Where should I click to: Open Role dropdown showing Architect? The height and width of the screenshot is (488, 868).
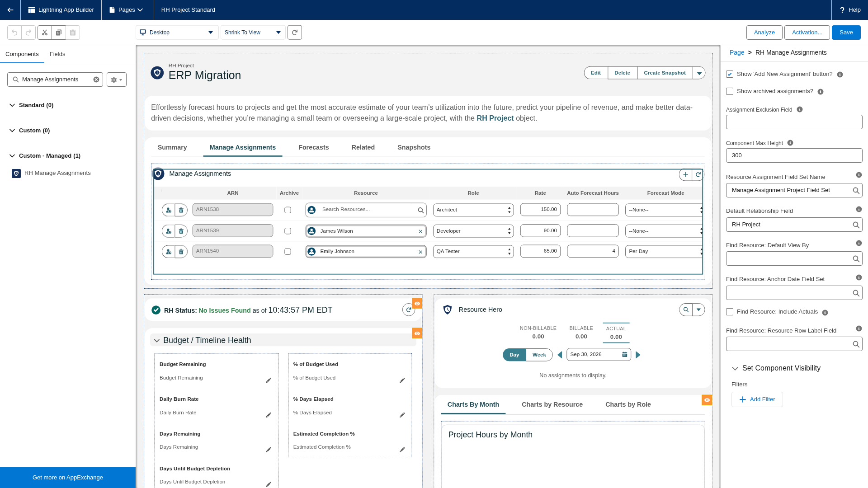(473, 210)
